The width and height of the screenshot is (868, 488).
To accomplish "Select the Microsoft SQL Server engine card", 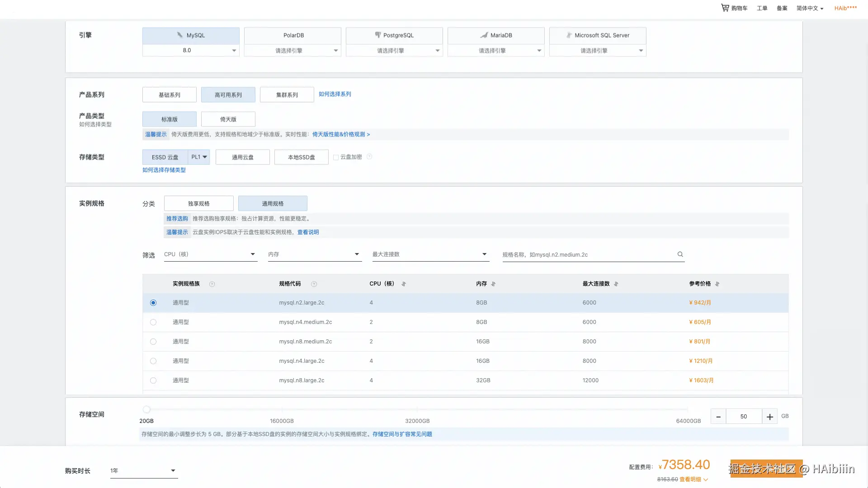I will coord(597,35).
